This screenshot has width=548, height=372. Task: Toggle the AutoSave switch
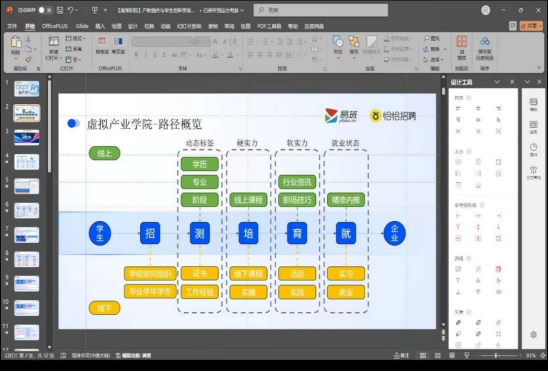(45, 10)
